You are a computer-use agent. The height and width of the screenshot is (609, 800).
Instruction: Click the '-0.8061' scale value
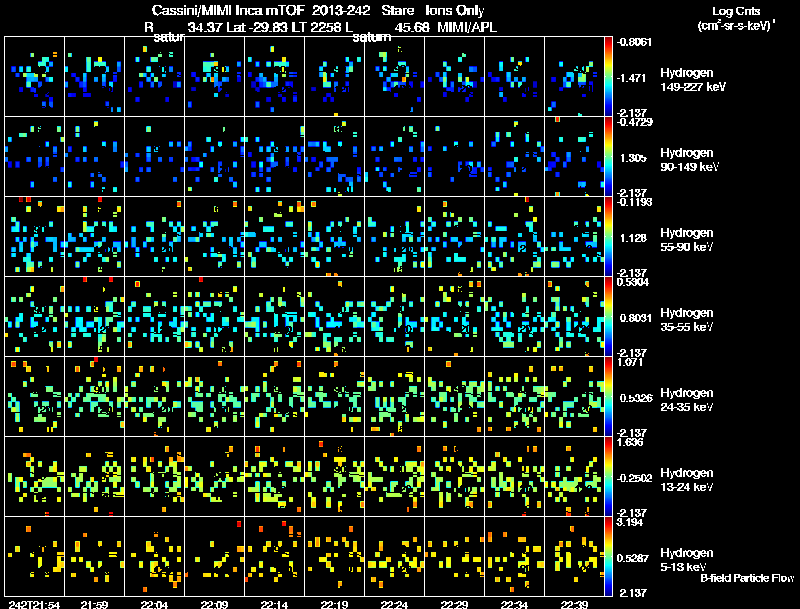634,42
